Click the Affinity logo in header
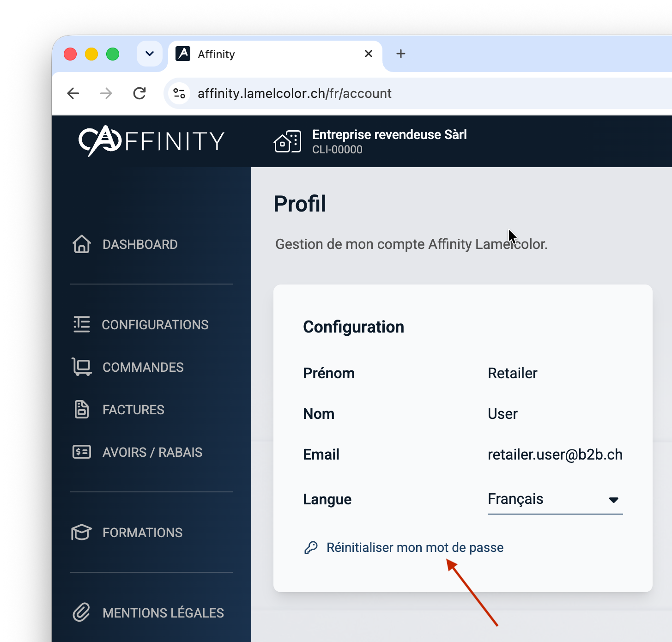672x642 pixels. point(151,141)
